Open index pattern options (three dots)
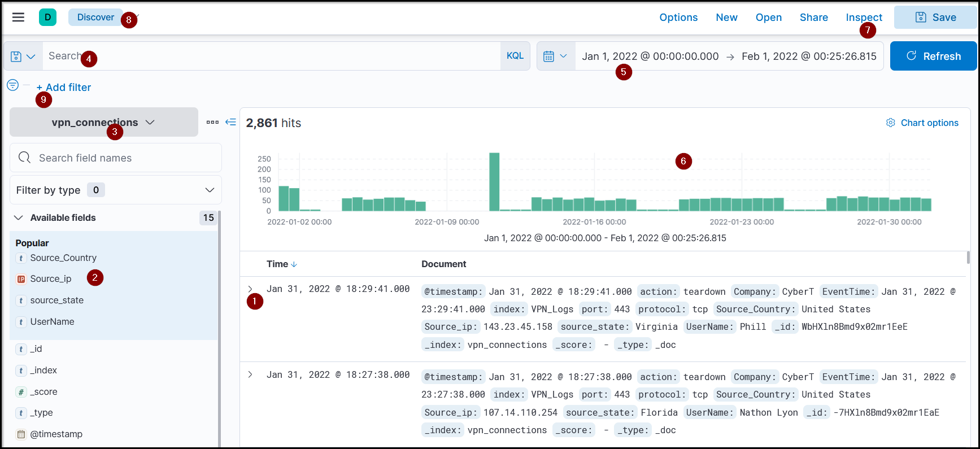Screen dimensions: 980x449 [x=212, y=122]
